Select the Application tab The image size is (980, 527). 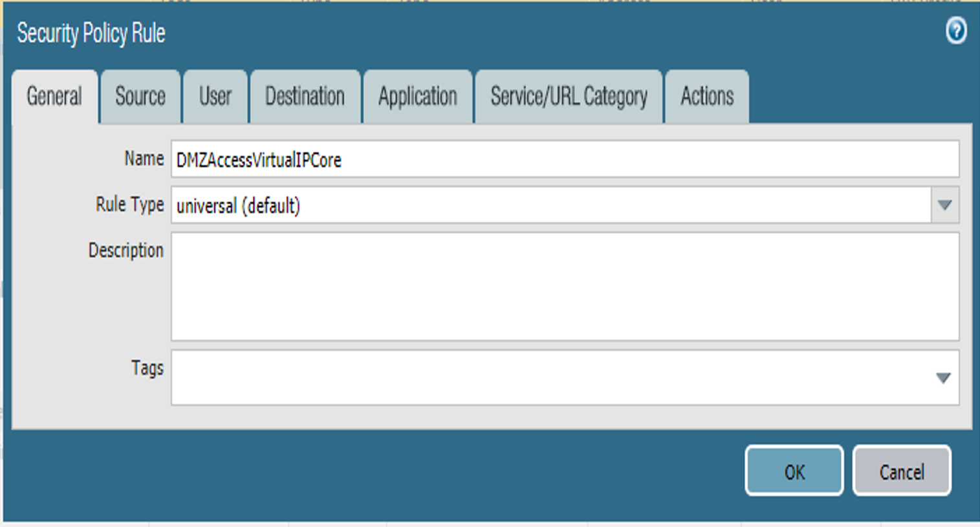coord(417,96)
